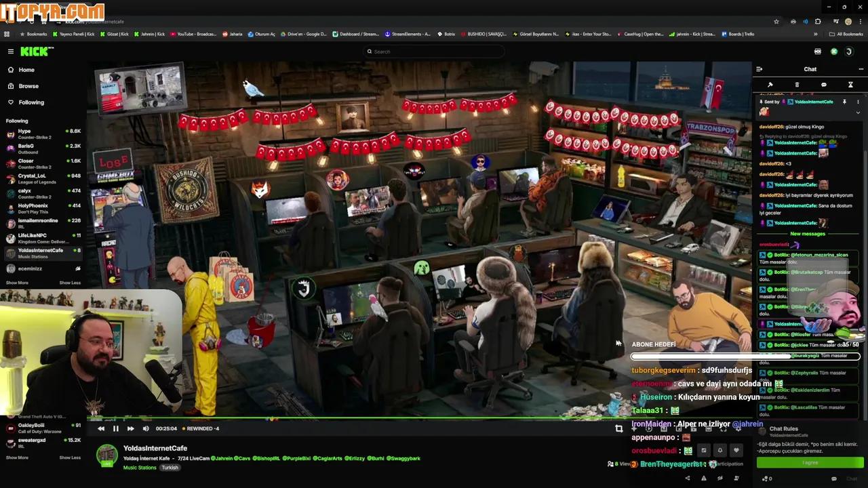The height and width of the screenshot is (488, 868).
Task: Expand Show More in followed channels list
Action: point(16,283)
